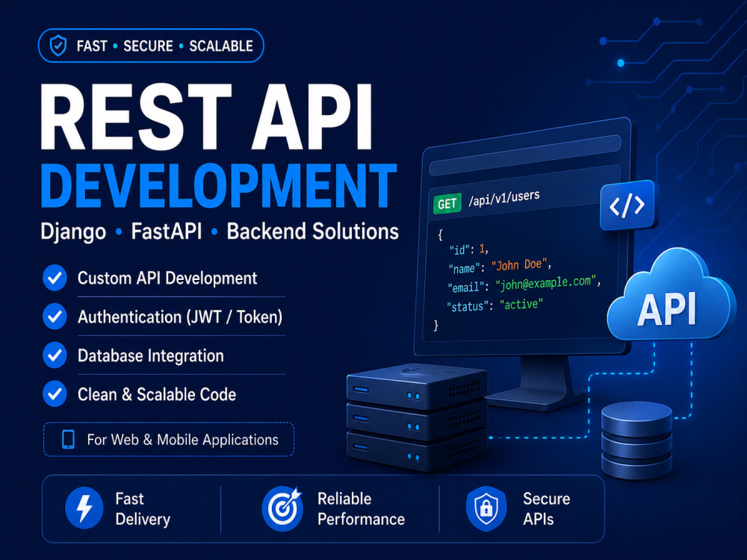
Task: Click the green GET method badge
Action: (x=447, y=204)
